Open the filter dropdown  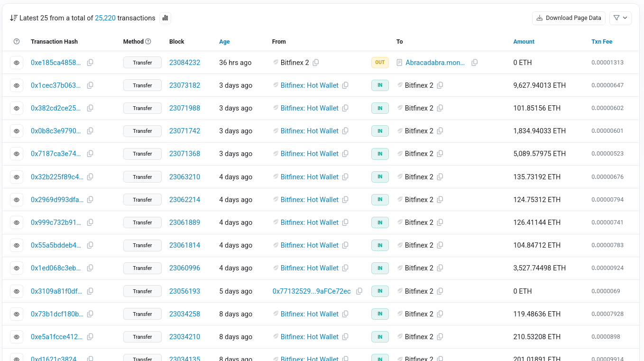(620, 18)
